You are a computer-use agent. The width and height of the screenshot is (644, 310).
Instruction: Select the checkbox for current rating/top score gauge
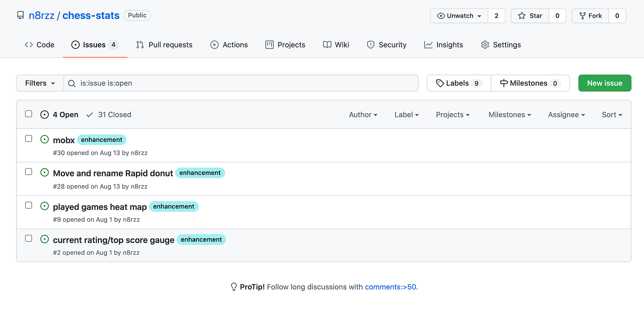click(29, 239)
